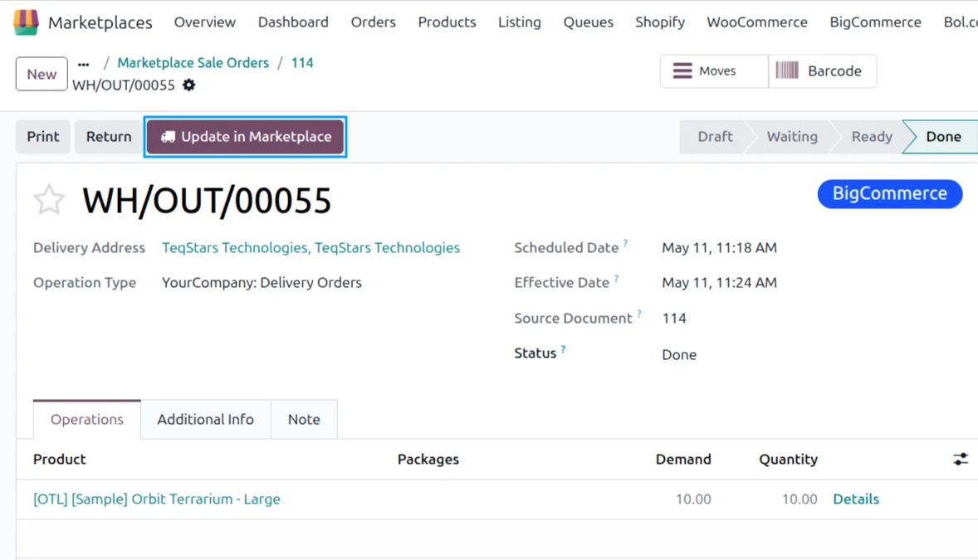The height and width of the screenshot is (560, 978).
Task: Click Source Document value 114
Action: click(x=673, y=319)
